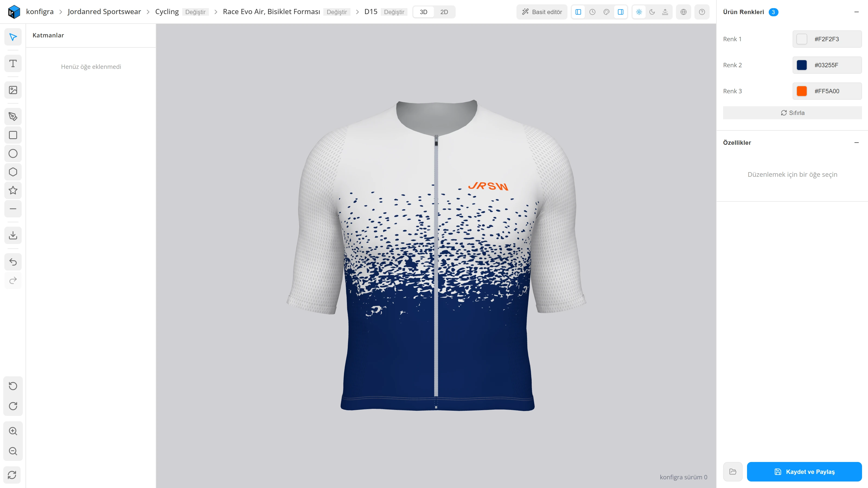Click the undo arrow icon
868x488 pixels.
click(13, 262)
